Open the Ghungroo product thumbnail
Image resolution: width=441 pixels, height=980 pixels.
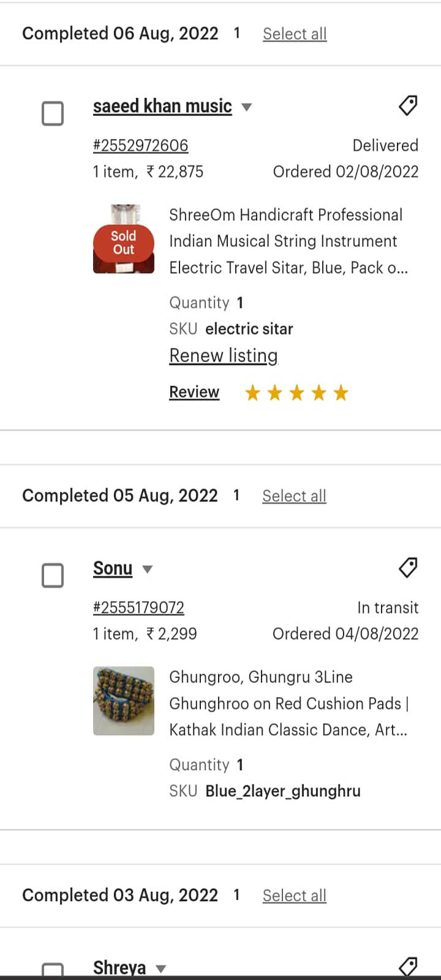point(124,701)
